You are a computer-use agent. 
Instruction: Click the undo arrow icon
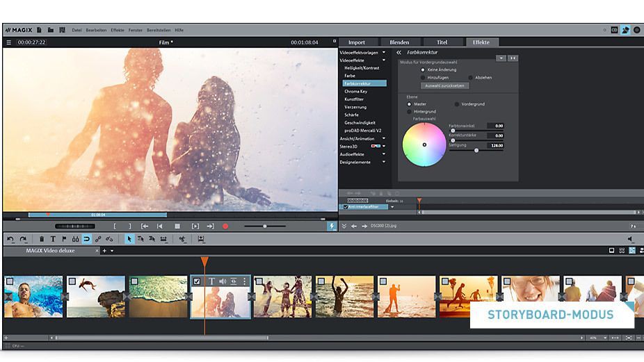pyautogui.click(x=10, y=239)
